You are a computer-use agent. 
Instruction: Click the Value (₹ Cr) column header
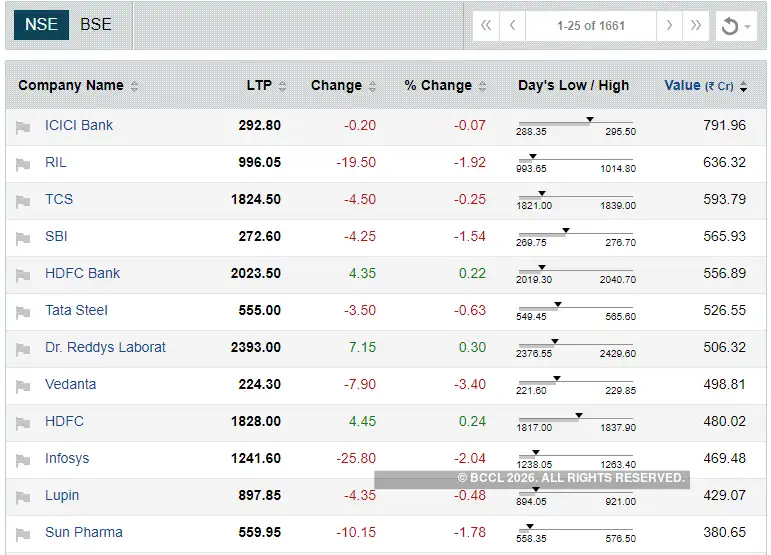[699, 86]
